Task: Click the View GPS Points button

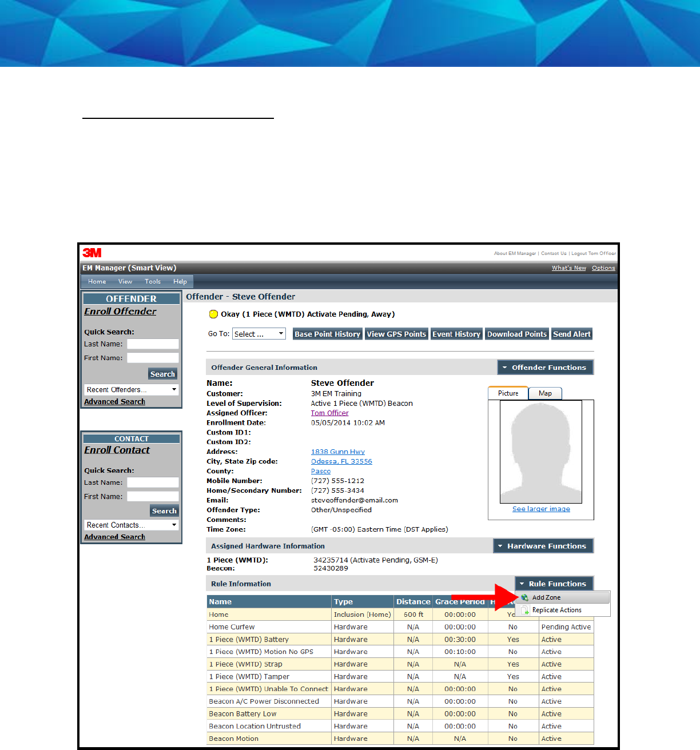Action: [x=396, y=334]
